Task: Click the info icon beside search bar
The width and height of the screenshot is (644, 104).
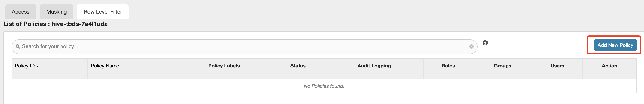Action: (x=485, y=43)
